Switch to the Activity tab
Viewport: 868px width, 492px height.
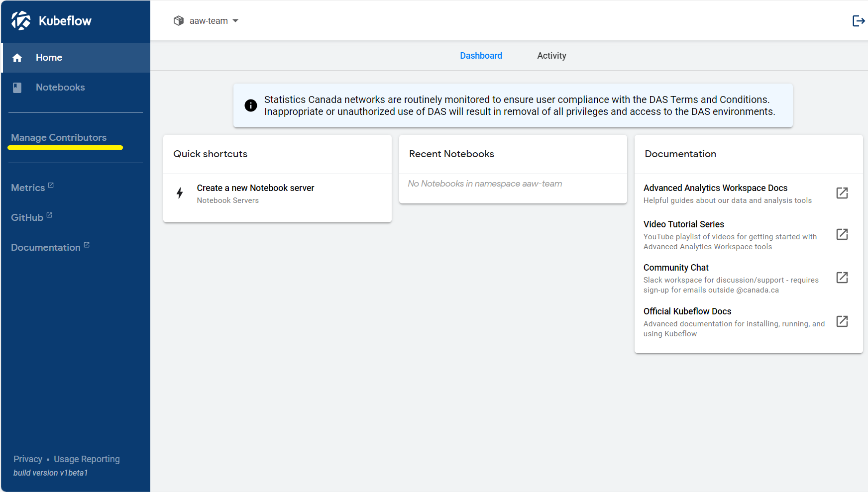tap(551, 56)
